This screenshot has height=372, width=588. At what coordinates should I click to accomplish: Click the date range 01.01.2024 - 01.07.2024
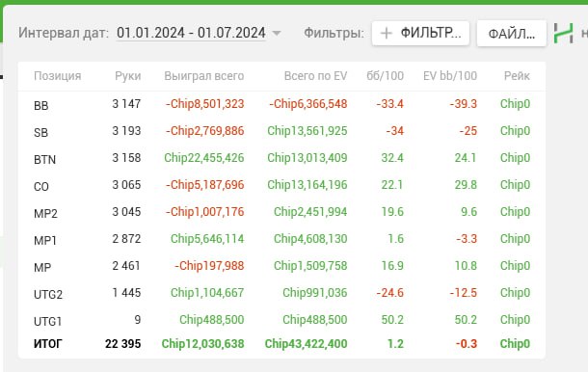(191, 33)
